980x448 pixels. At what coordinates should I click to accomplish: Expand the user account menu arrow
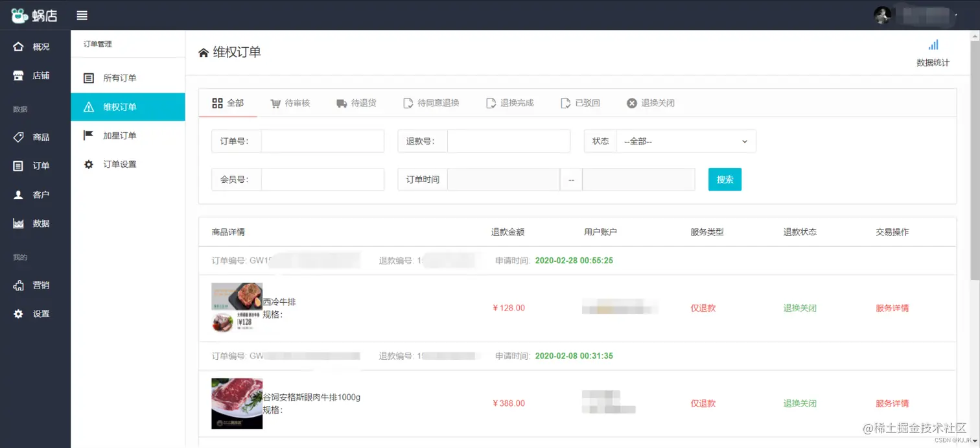[x=956, y=15]
